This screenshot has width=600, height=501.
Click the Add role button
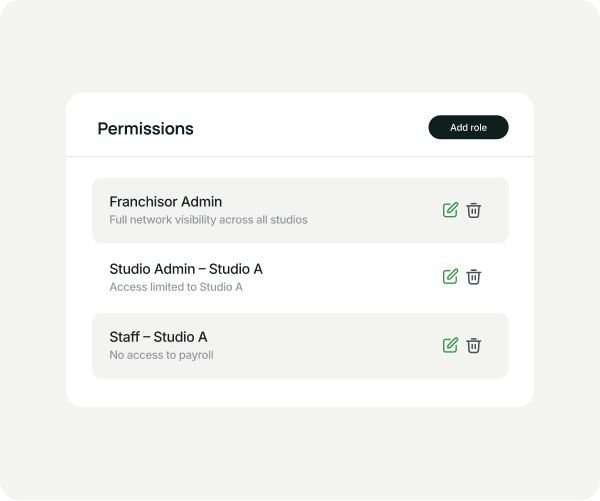pyautogui.click(x=468, y=127)
